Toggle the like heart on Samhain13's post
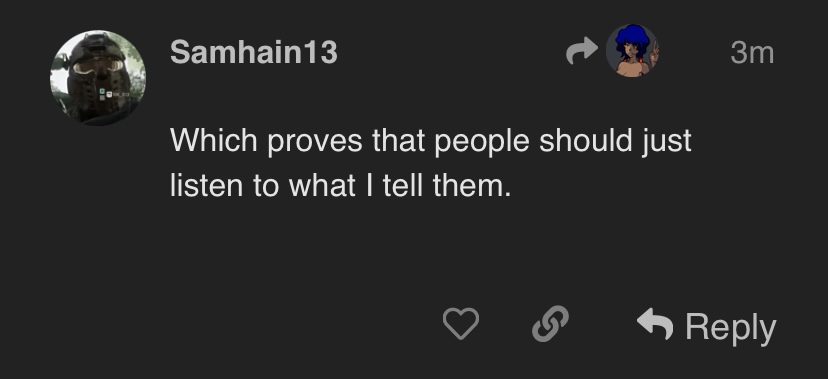Viewport: 828px width, 379px height. 460,324
